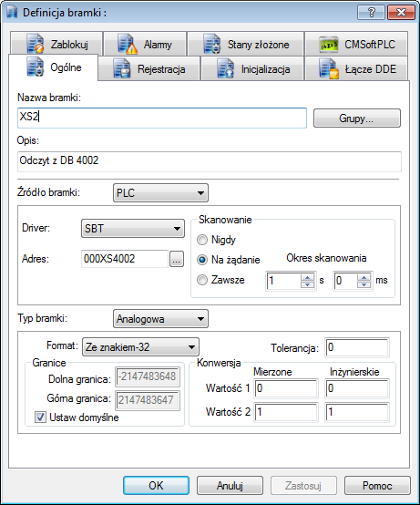Screen dimensions: 420x505
Task: Switch to the Inicjalizacja tab
Action: coord(252,68)
